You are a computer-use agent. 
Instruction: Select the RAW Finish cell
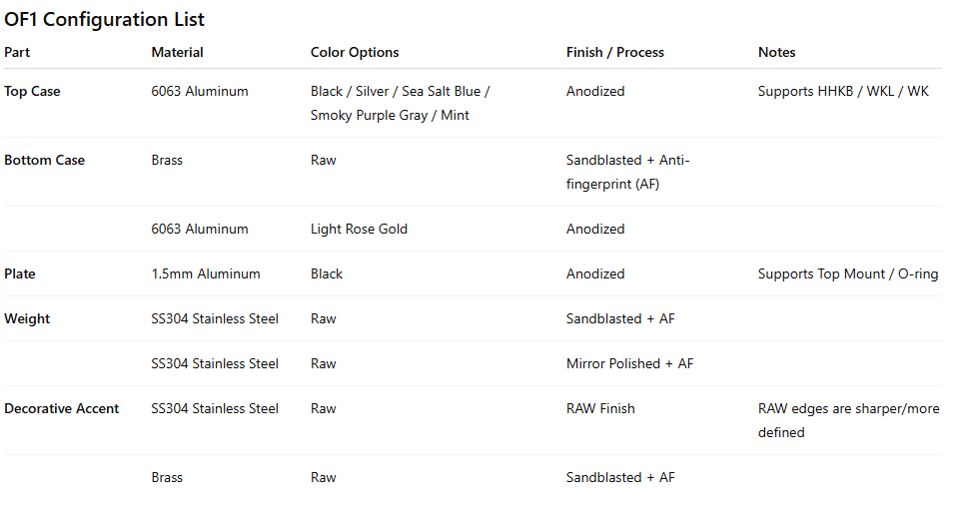click(600, 408)
